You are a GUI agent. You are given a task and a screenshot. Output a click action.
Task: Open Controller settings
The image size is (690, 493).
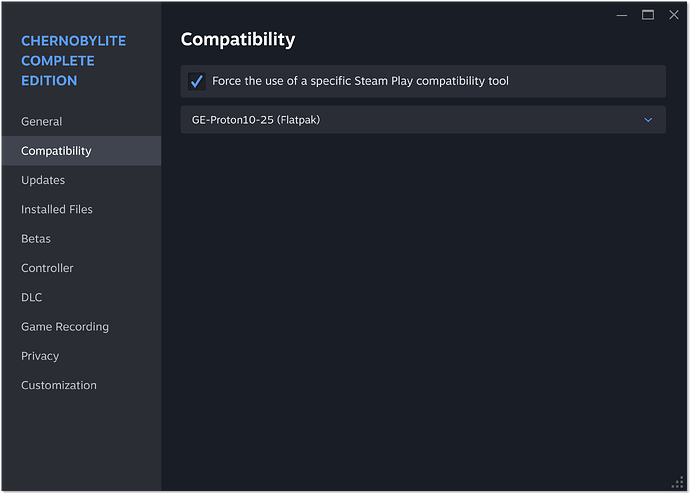click(x=47, y=268)
